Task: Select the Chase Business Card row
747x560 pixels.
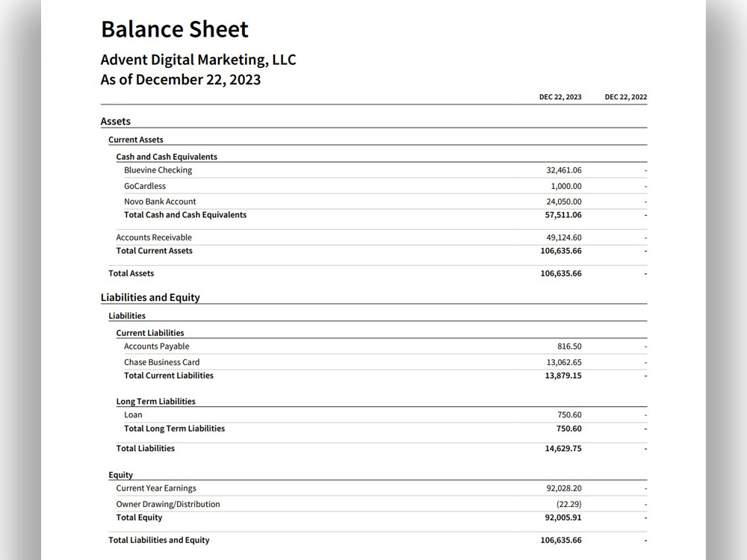Action: coord(385,362)
